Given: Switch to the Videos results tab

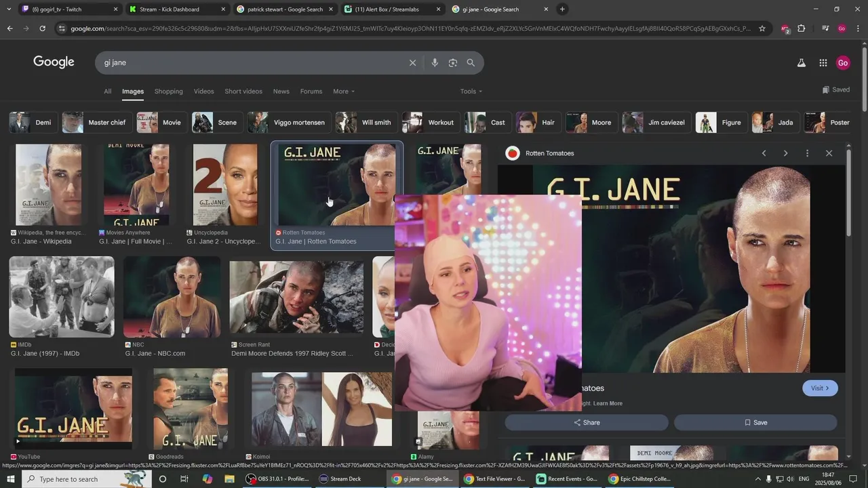Looking at the screenshot, I should [x=203, y=91].
